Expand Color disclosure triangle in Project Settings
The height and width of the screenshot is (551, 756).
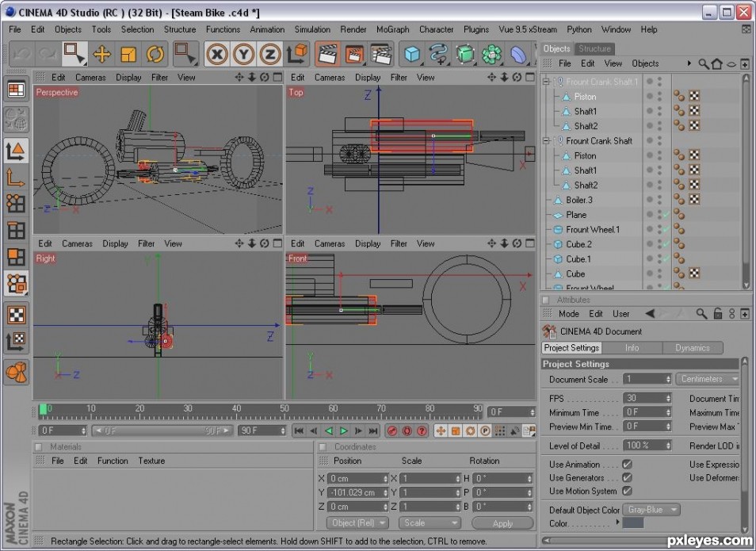617,522
